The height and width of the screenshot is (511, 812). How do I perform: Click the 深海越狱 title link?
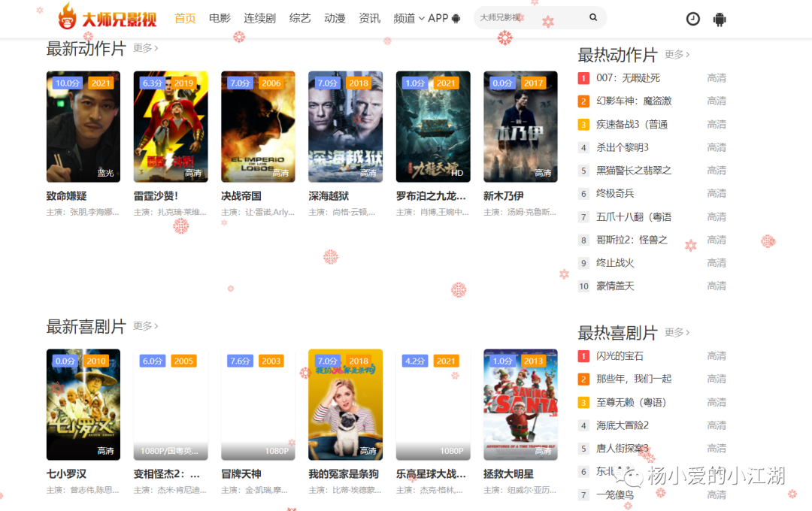[329, 196]
